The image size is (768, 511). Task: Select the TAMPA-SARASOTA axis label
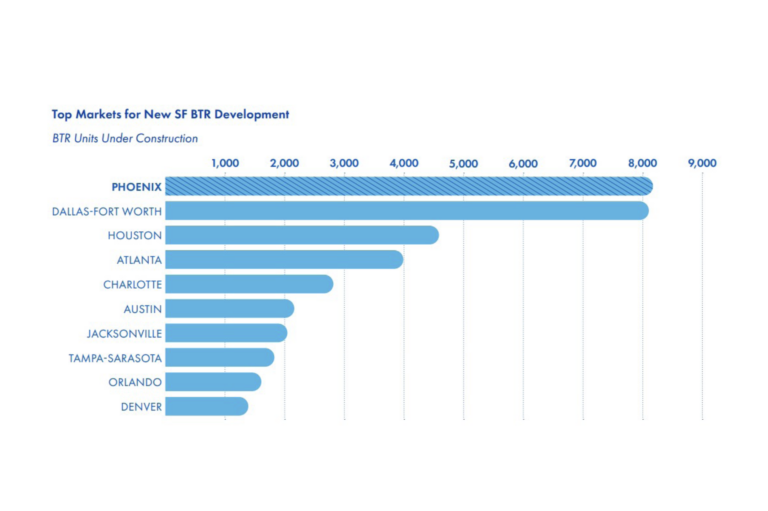115,358
